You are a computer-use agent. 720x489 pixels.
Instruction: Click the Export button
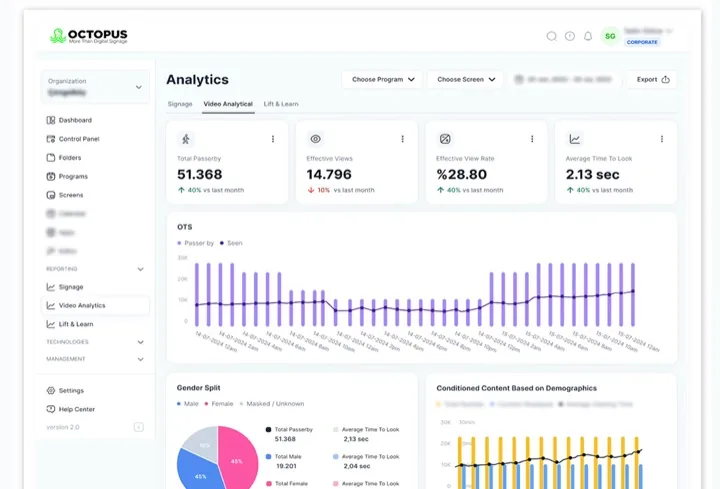tap(652, 79)
